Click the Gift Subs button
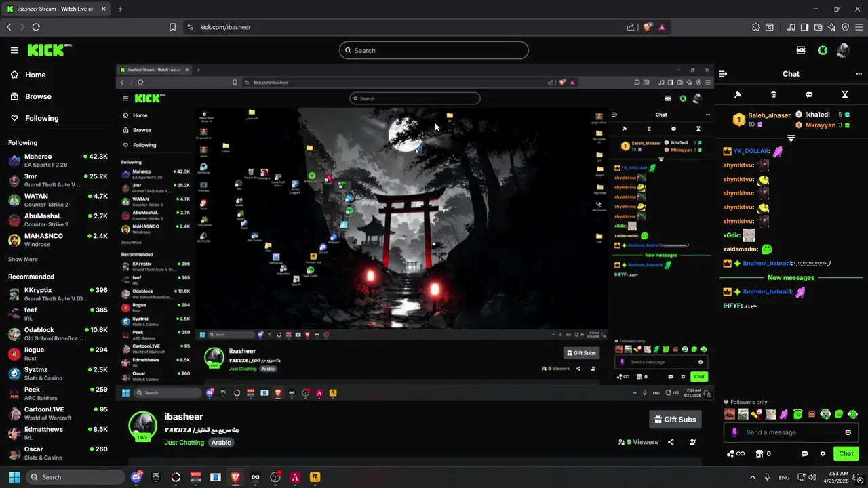This screenshot has height=488, width=868. click(675, 420)
